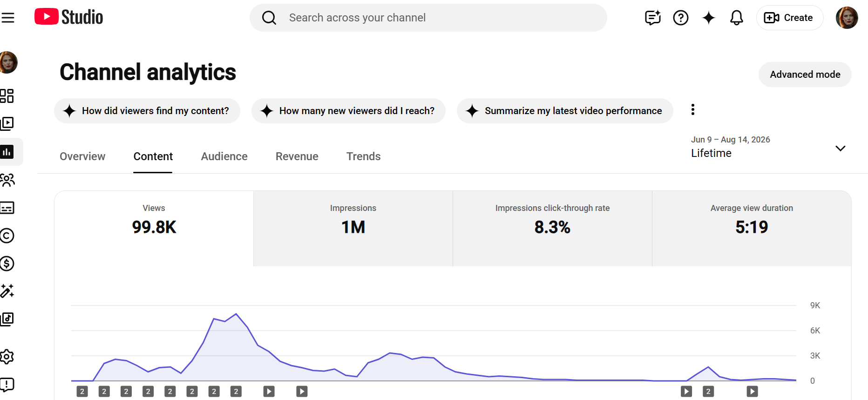Click the last play-icon video marker on timeline
Screen dimensions: 868x400
pyautogui.click(x=752, y=392)
